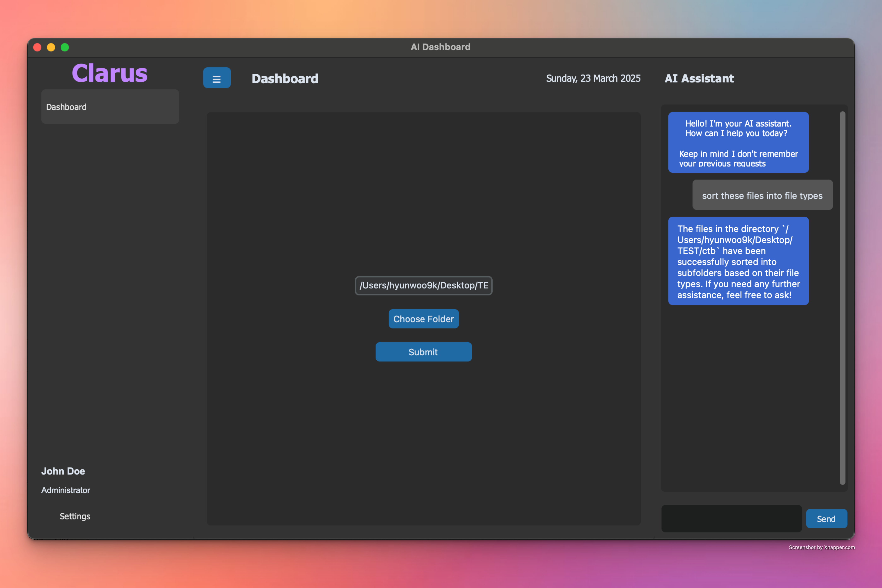
Task: Click the Sunday, 23 March 2025 date
Action: [593, 78]
